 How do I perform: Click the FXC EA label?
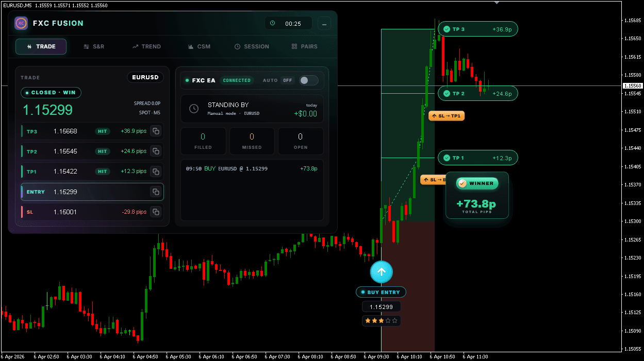click(x=204, y=80)
